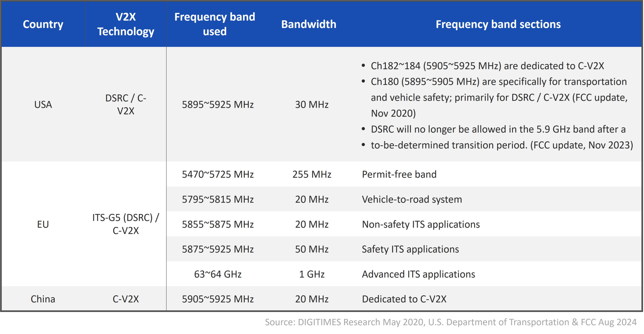644x334 pixels.
Task: Click the DIGITIMES Research source caption
Action: pyautogui.click(x=450, y=322)
